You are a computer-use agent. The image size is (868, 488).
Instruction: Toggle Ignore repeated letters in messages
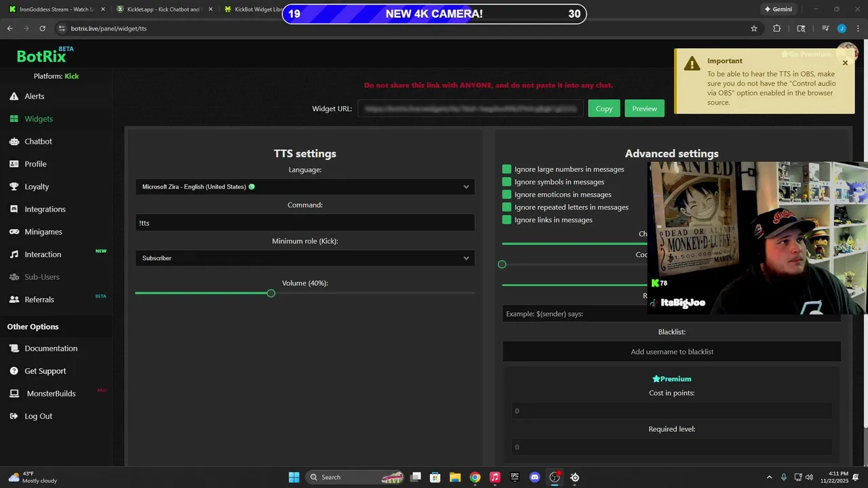(x=507, y=207)
